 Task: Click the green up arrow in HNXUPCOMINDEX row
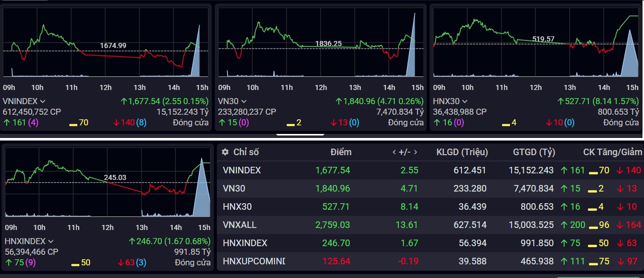pos(564,261)
